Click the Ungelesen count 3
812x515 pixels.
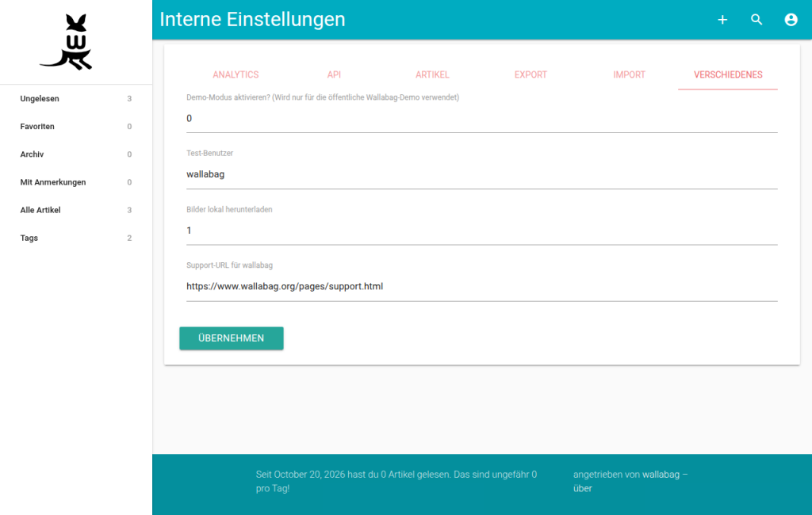[129, 98]
